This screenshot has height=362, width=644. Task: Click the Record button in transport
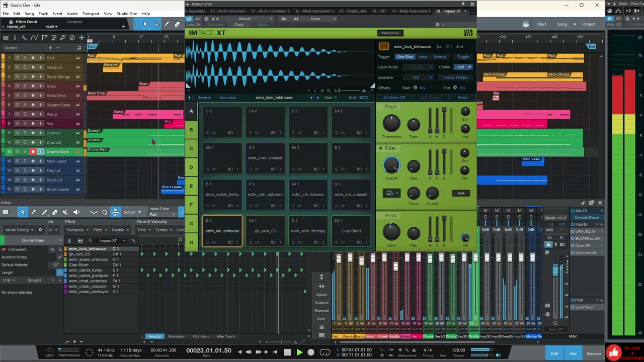tap(311, 352)
